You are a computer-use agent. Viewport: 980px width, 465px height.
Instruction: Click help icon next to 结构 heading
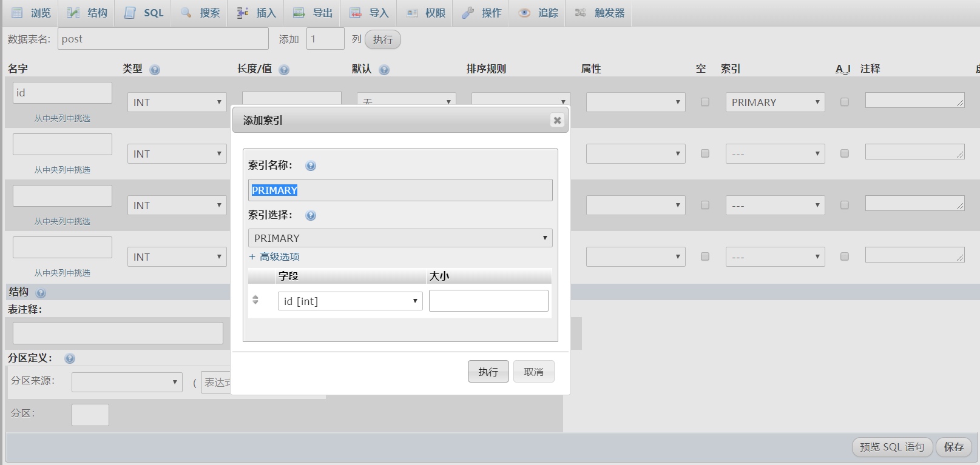pyautogui.click(x=41, y=293)
